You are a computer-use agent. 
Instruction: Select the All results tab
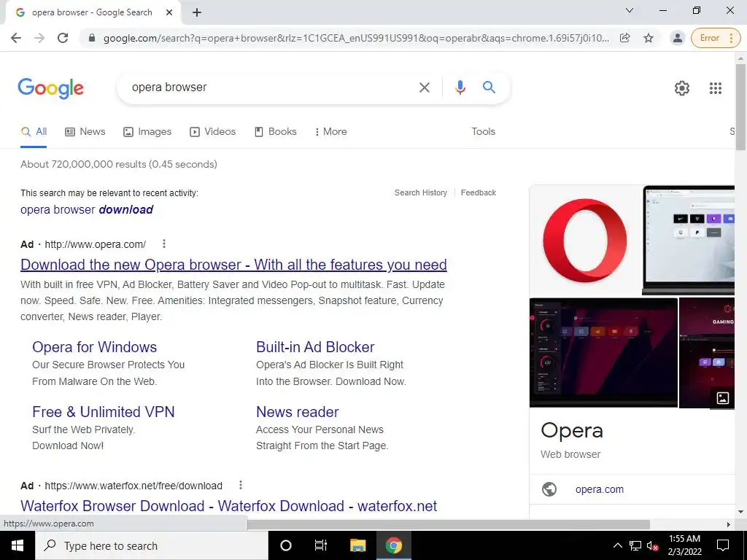34,132
